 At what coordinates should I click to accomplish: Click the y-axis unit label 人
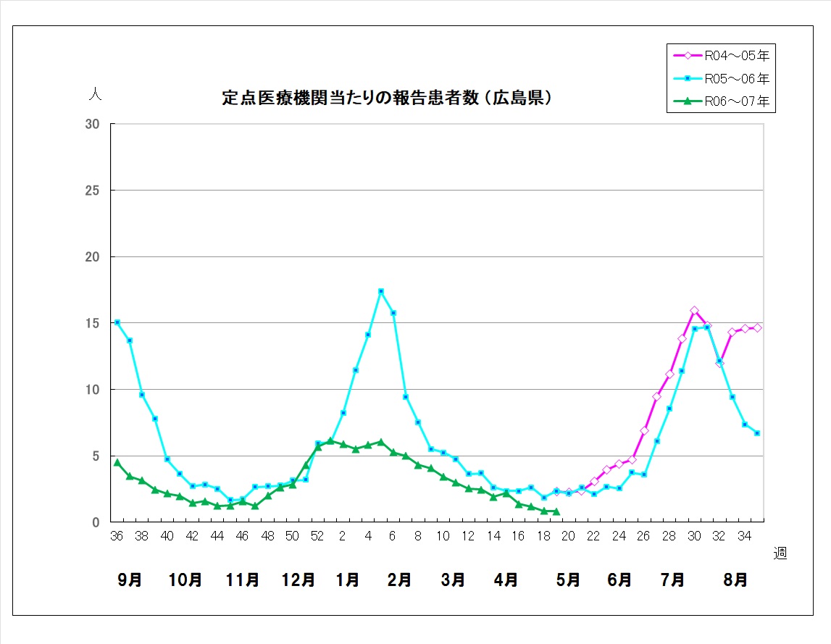click(95, 94)
